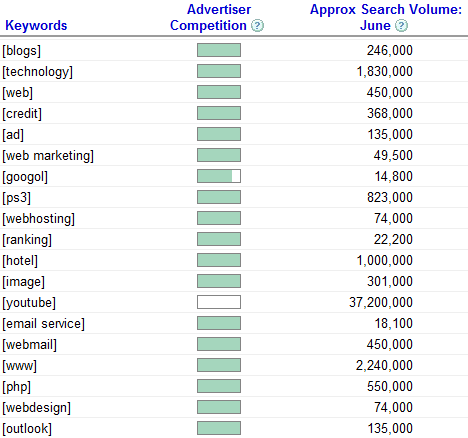Select the [blogs] keyword
The width and height of the screenshot is (468, 438).
[x=22, y=51]
